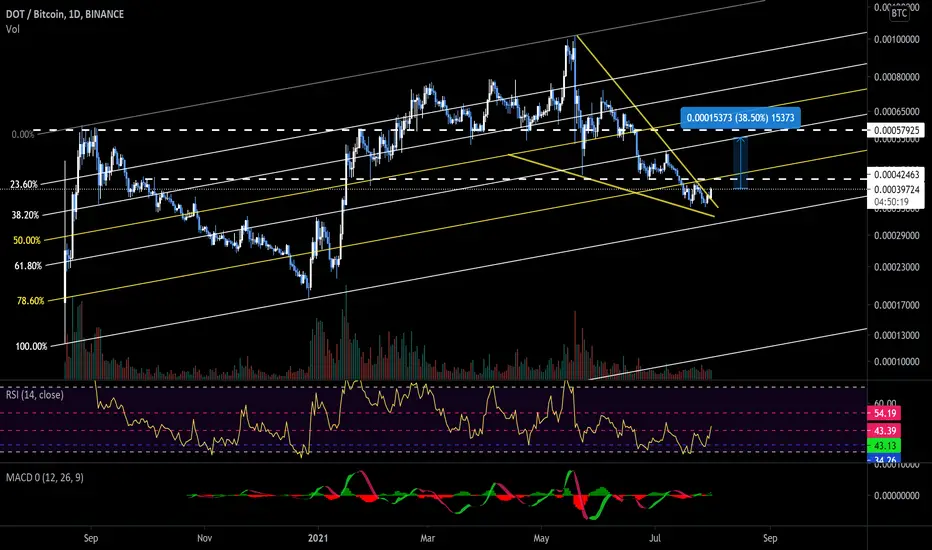Select the yellow 50.00% Fibonacci label

tap(27, 240)
